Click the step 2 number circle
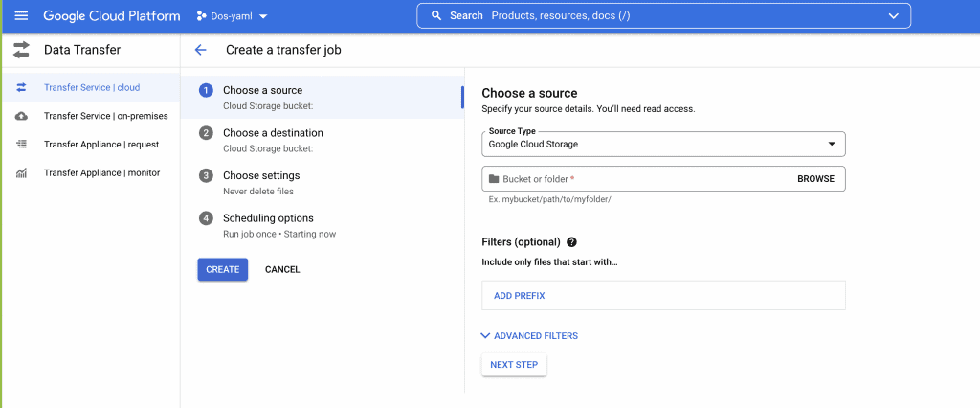 pyautogui.click(x=206, y=133)
